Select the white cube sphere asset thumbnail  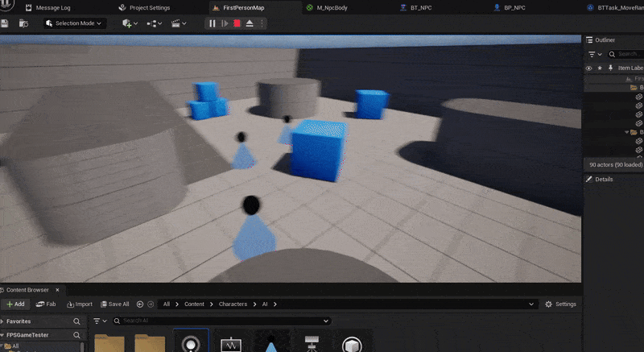(x=352, y=342)
